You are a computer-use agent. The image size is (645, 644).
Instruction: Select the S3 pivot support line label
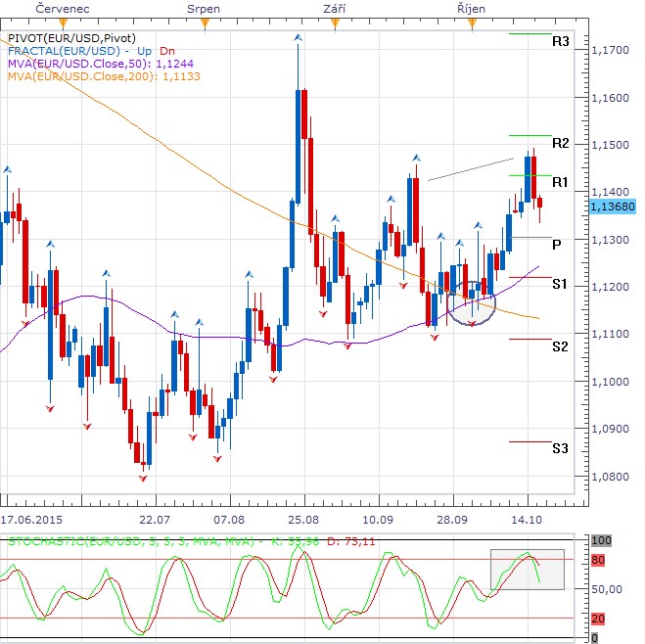[560, 448]
